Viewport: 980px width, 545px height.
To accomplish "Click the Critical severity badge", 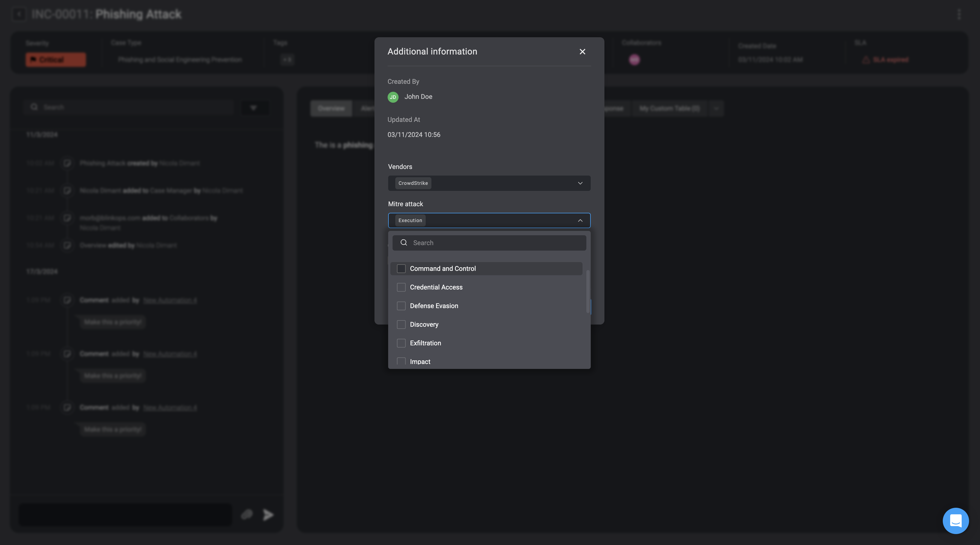I will click(x=56, y=60).
